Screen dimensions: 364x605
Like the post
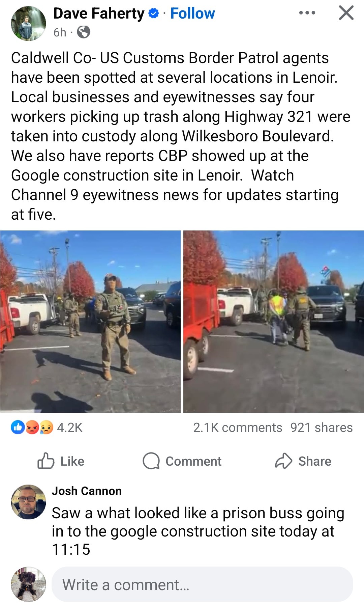click(61, 461)
